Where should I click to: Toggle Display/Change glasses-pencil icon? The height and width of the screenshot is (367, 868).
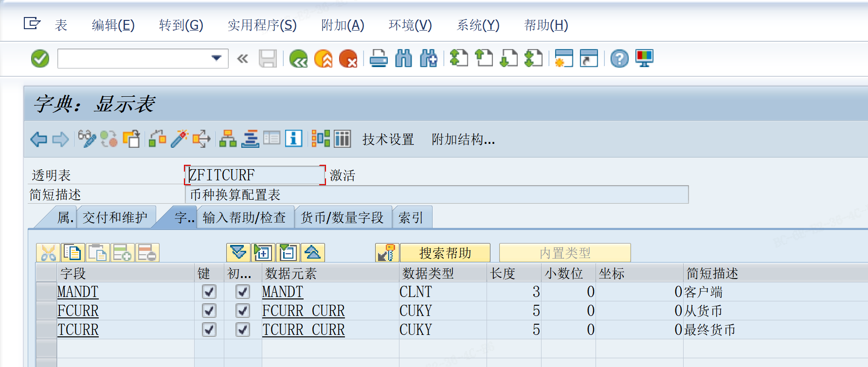87,139
